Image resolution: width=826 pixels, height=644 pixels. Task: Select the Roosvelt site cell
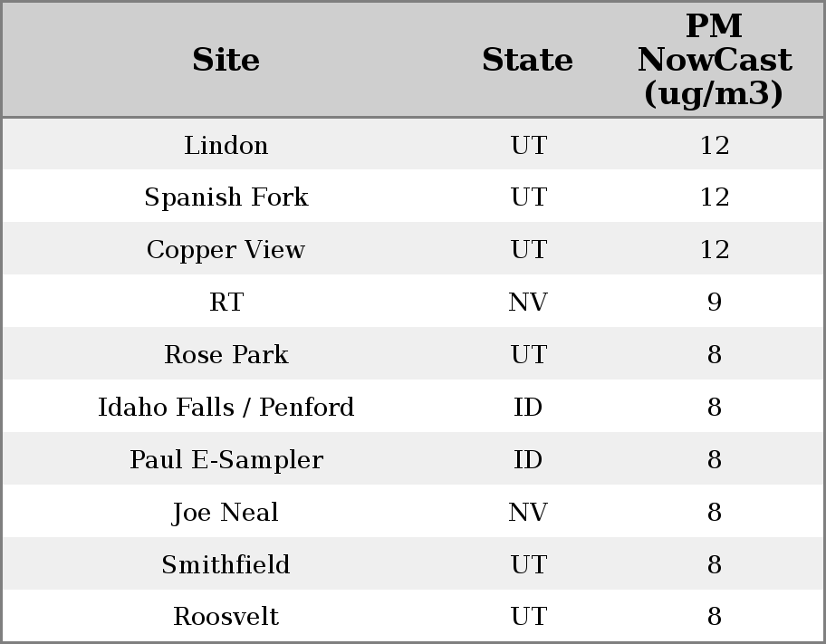pyautogui.click(x=226, y=617)
